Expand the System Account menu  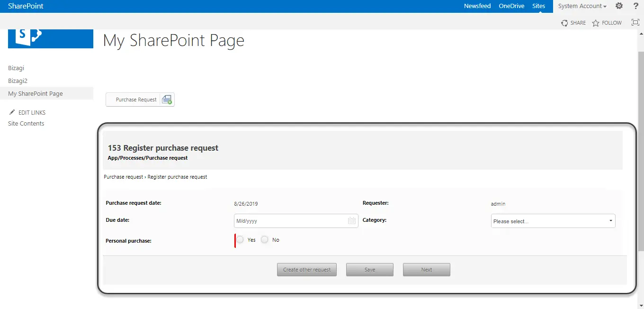(582, 6)
